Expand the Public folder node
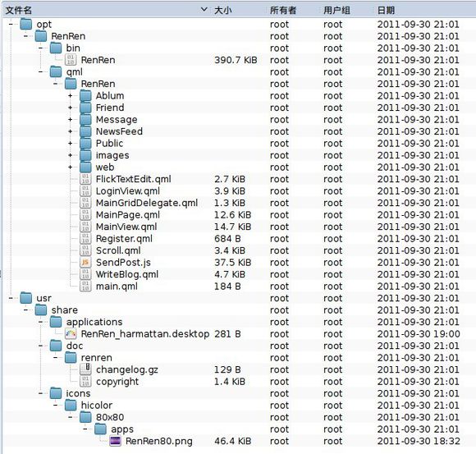The image size is (476, 454). 71,143
